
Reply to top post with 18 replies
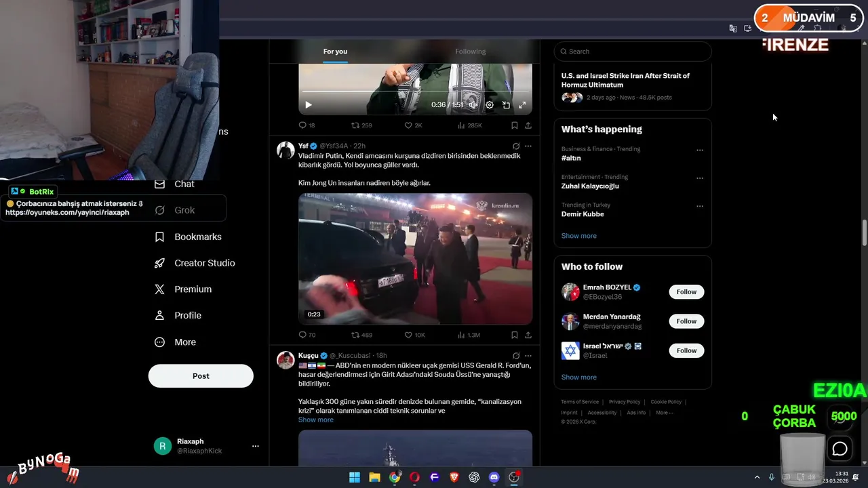(307, 125)
